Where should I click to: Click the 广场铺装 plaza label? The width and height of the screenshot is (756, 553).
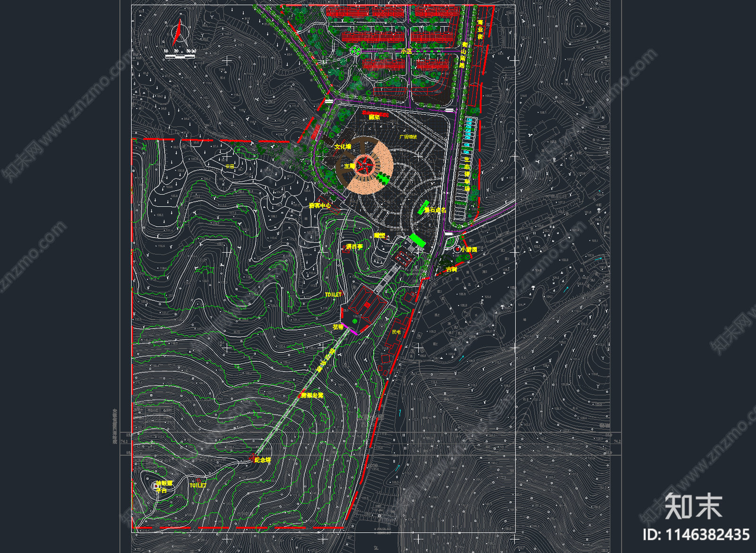click(408, 136)
